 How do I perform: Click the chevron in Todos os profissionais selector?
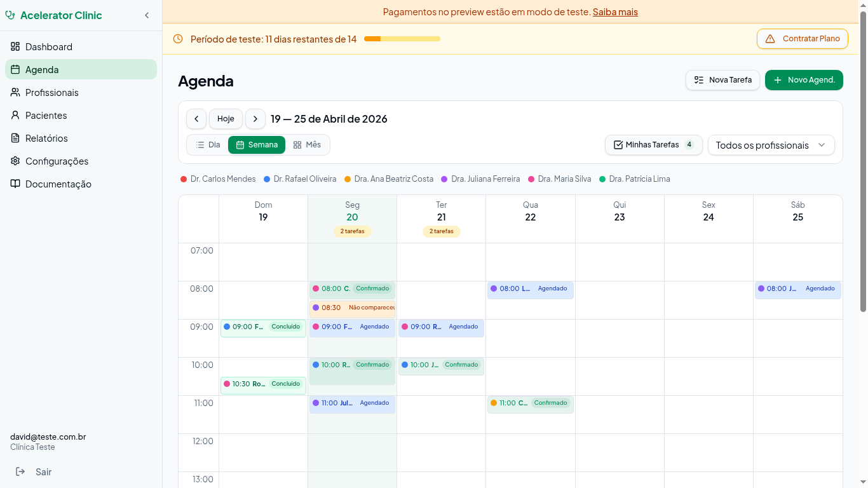tap(822, 145)
